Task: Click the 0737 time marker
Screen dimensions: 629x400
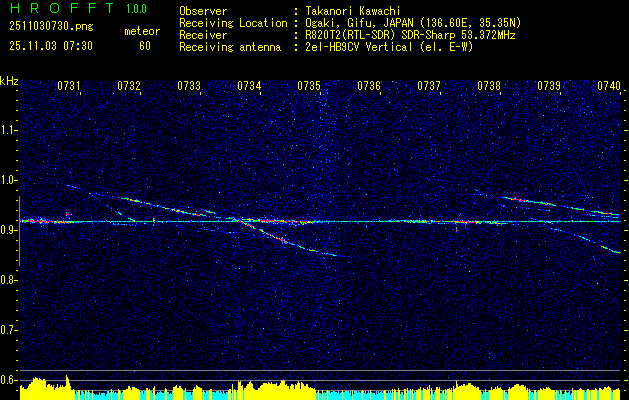Action: click(429, 86)
